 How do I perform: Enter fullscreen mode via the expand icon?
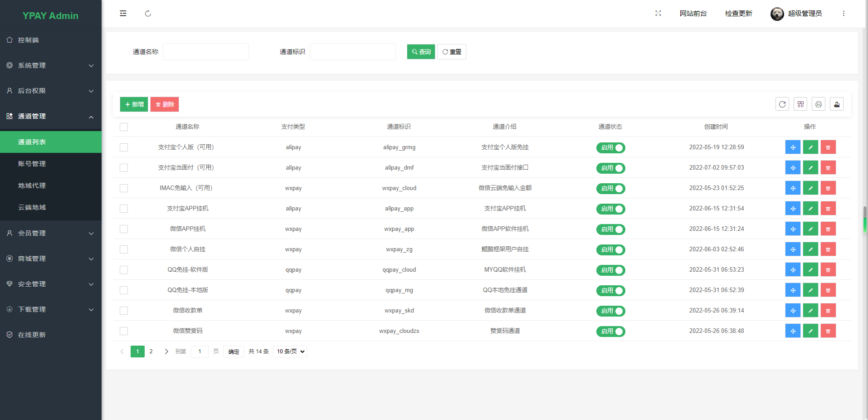pos(658,13)
